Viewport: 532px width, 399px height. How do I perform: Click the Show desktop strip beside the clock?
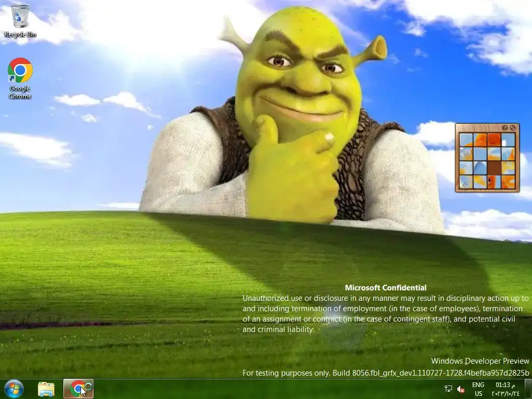pos(528,389)
